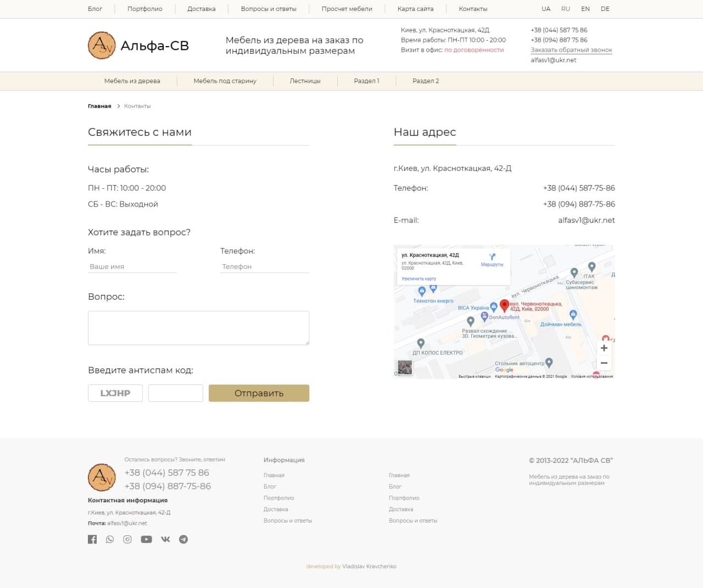
Task: Click the Вопрос text area
Action: pyautogui.click(x=198, y=328)
